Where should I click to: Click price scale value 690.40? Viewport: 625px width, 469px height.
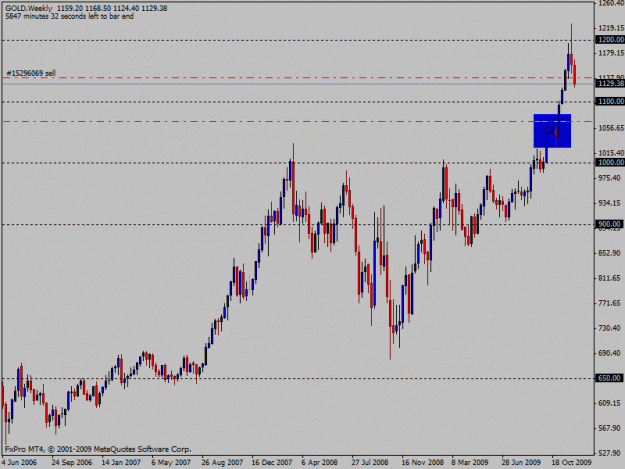pyautogui.click(x=609, y=353)
